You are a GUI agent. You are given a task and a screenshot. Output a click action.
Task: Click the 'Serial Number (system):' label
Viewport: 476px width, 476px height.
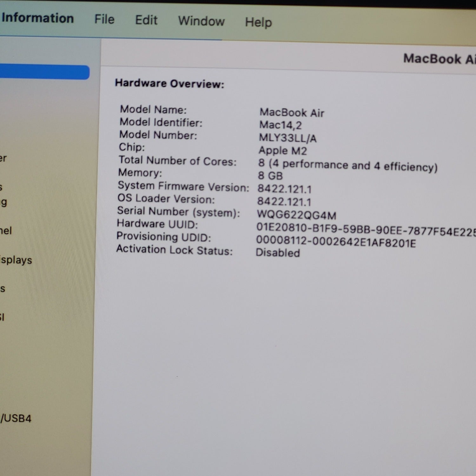pos(179,212)
